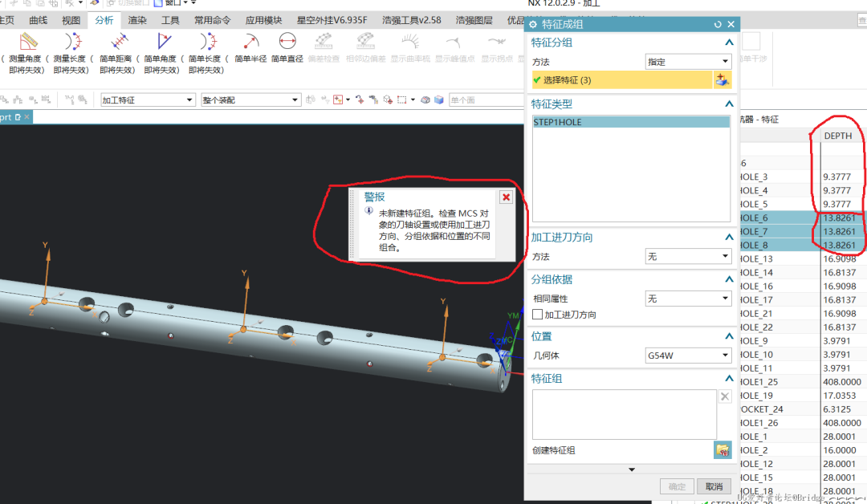Screen dimensions: 867x504
Task: Collapse the 特征类型 section
Action: pos(729,104)
